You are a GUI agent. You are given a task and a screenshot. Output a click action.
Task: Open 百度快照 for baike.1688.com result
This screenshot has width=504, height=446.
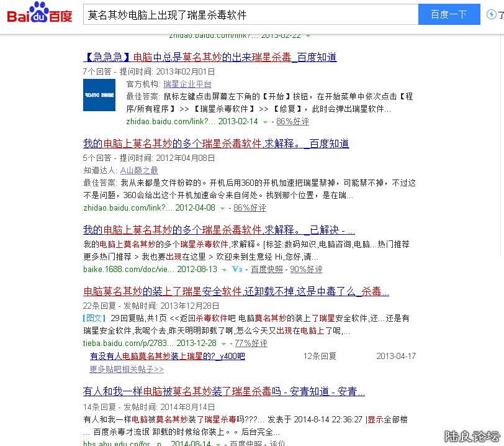(266, 270)
